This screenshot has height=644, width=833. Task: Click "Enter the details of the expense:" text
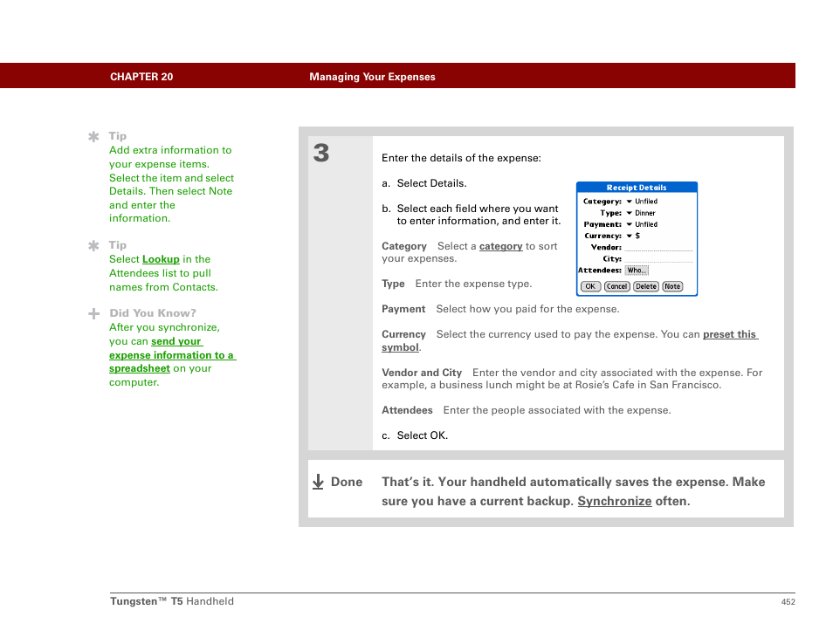461,158
